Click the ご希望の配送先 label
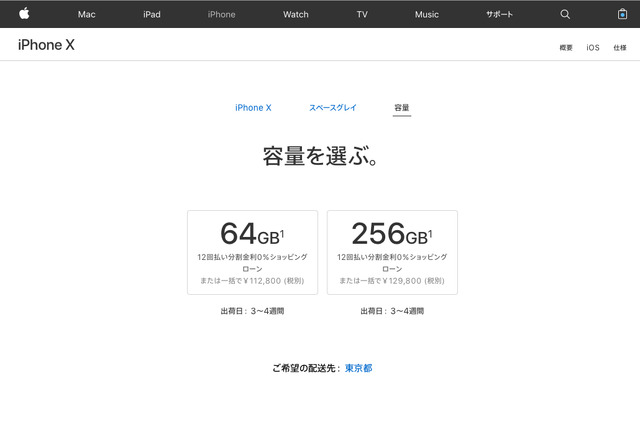This screenshot has width=640, height=426. click(304, 368)
